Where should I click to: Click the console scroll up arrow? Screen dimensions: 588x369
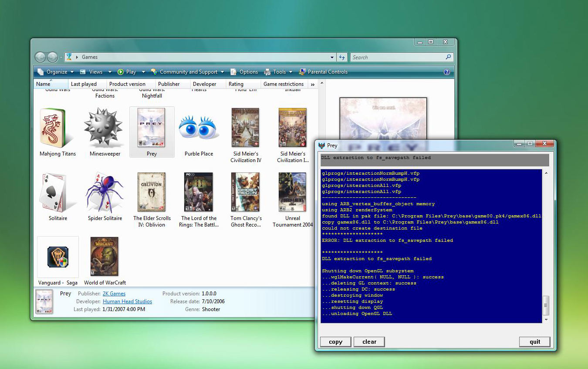[x=546, y=173]
